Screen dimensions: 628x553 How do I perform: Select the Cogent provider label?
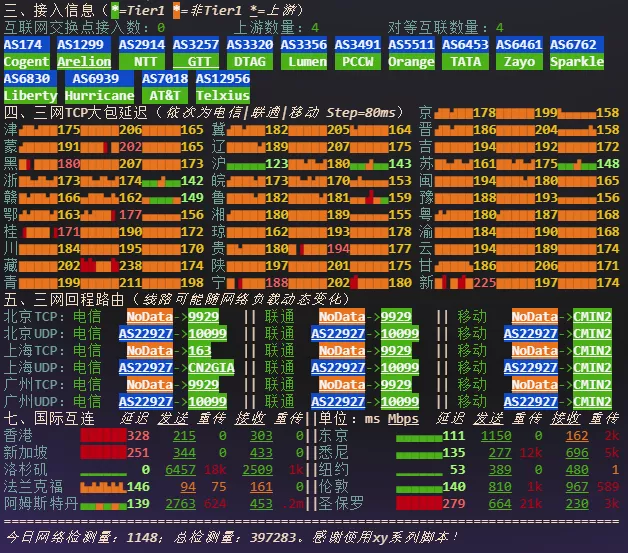(25, 62)
